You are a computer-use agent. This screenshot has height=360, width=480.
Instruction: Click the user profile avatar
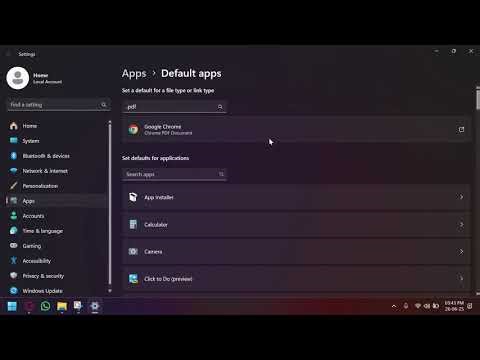[18, 78]
